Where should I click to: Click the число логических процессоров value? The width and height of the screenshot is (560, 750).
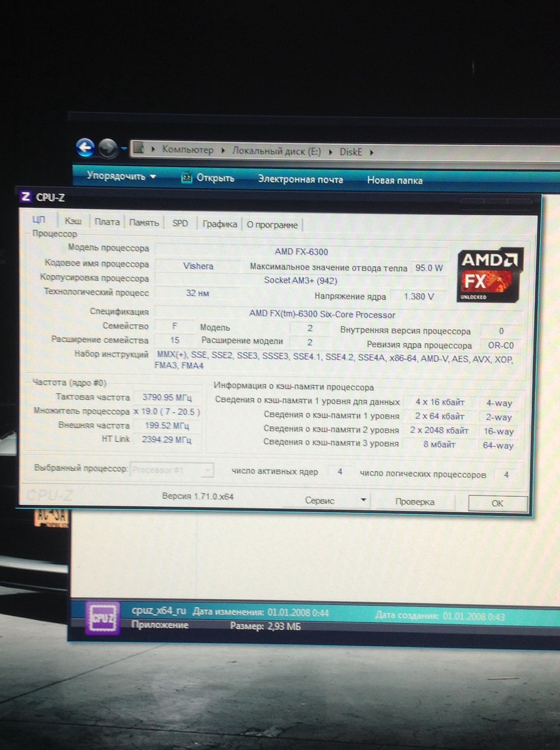click(506, 475)
